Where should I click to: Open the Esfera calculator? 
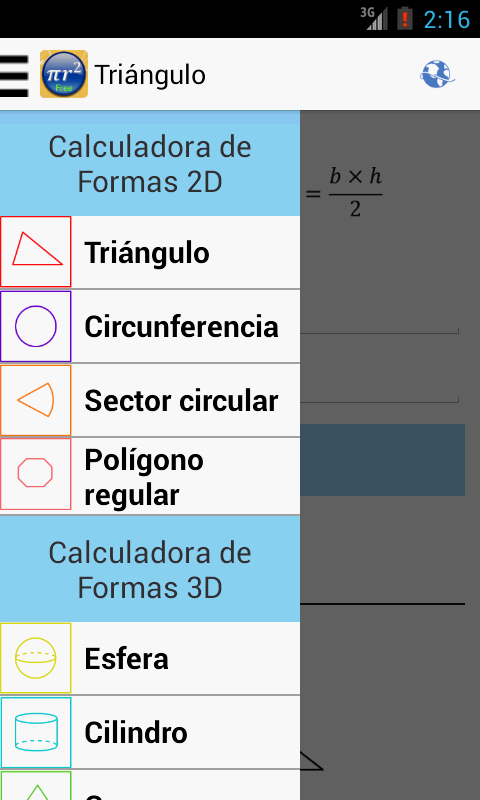126,659
